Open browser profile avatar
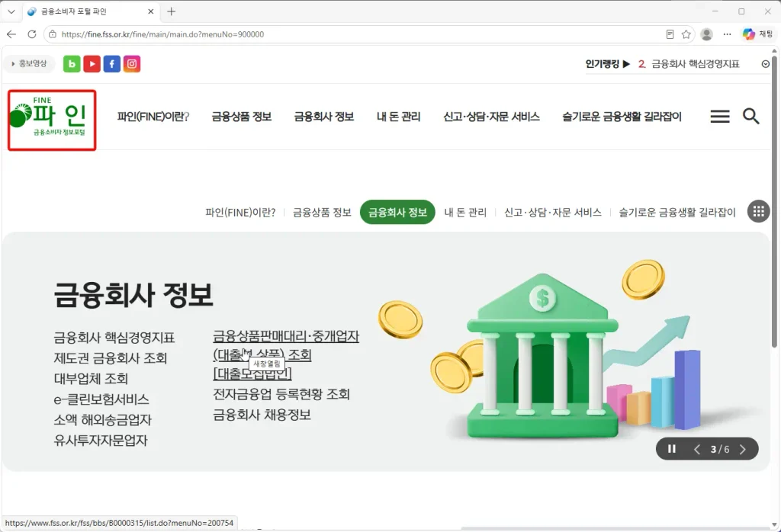The width and height of the screenshot is (781, 532). (706, 34)
